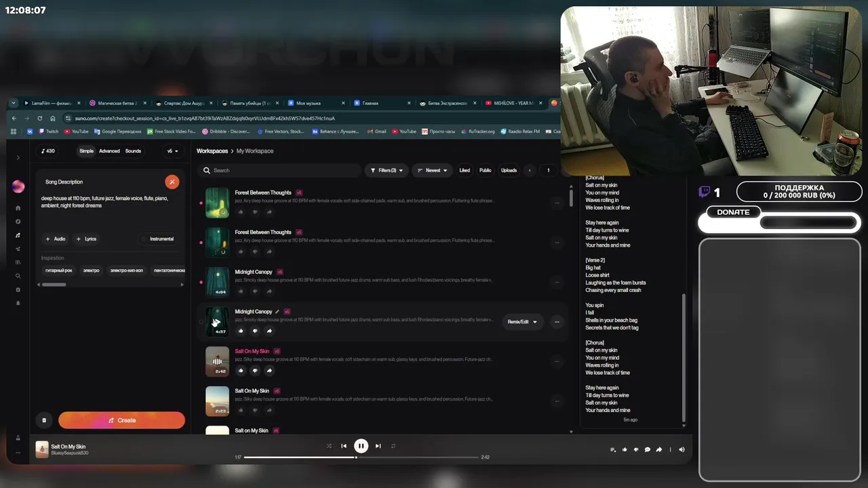Click the magic wand description generator
The width and height of the screenshot is (868, 488).
pos(172,182)
